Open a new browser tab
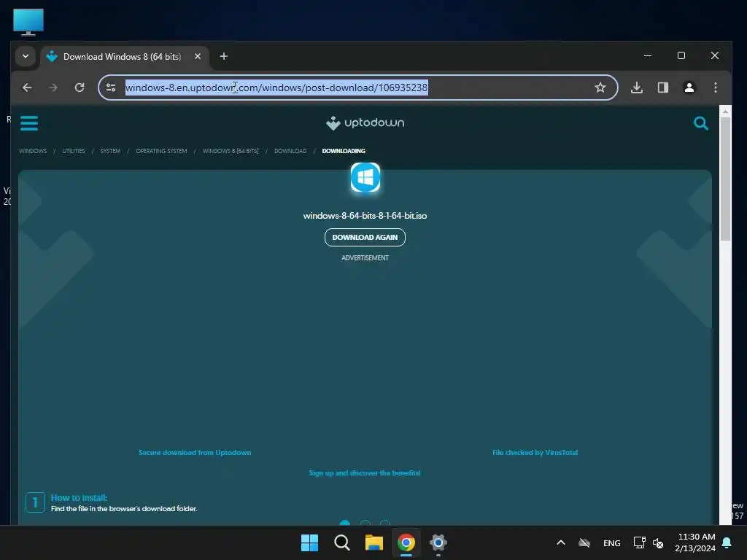747x560 pixels. point(223,56)
